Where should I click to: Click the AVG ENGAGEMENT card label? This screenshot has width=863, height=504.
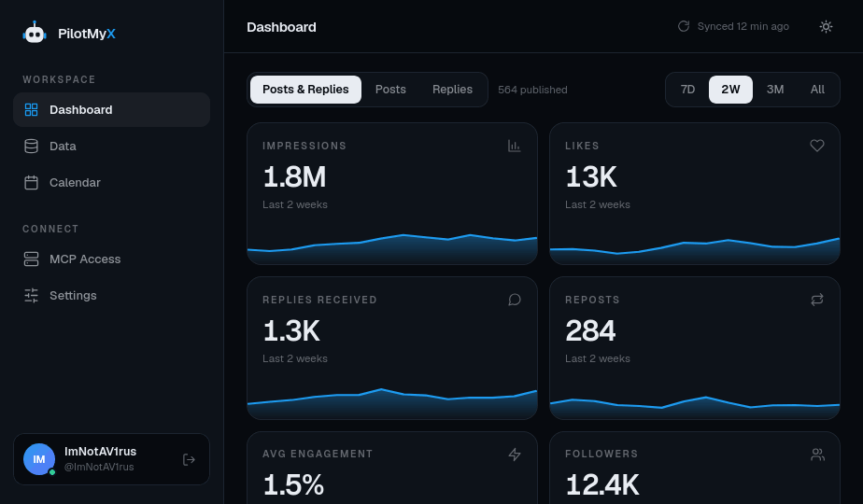click(318, 454)
